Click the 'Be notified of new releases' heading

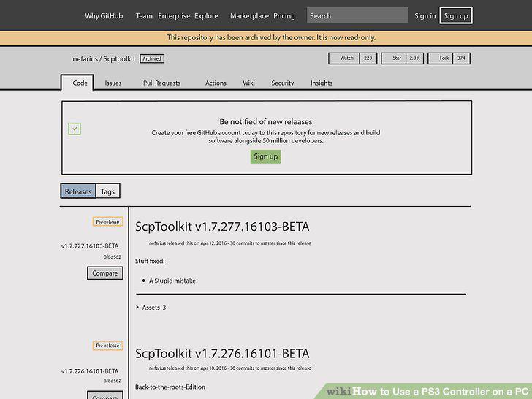pyautogui.click(x=266, y=122)
